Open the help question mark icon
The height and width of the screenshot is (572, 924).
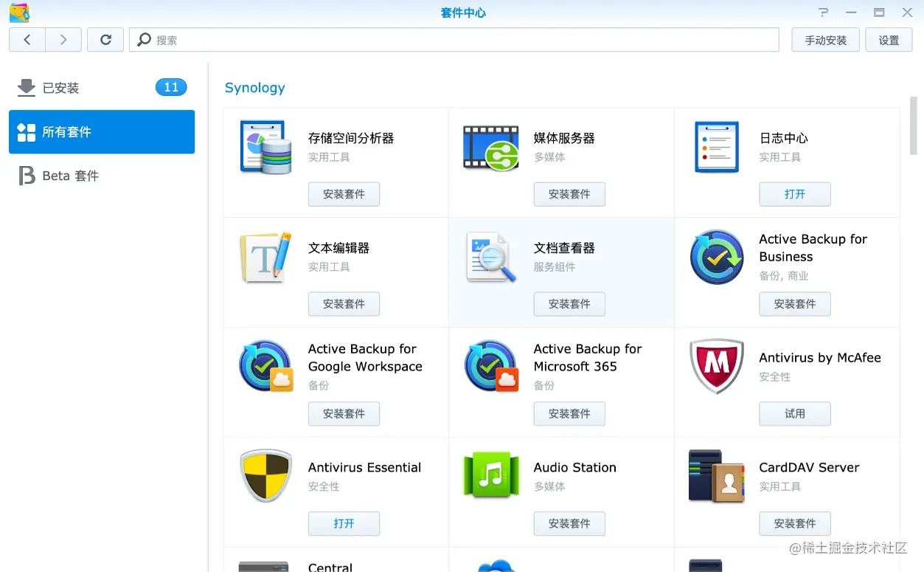coord(824,13)
